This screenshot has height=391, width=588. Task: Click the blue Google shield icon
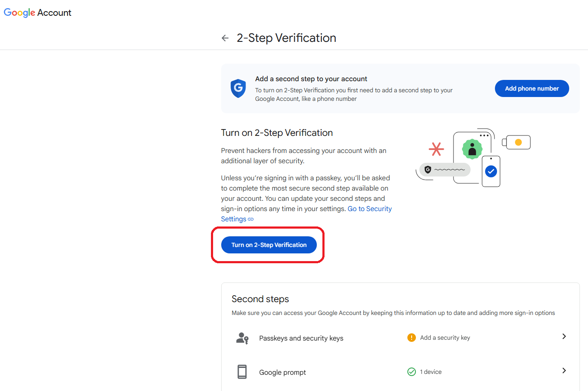coord(238,88)
